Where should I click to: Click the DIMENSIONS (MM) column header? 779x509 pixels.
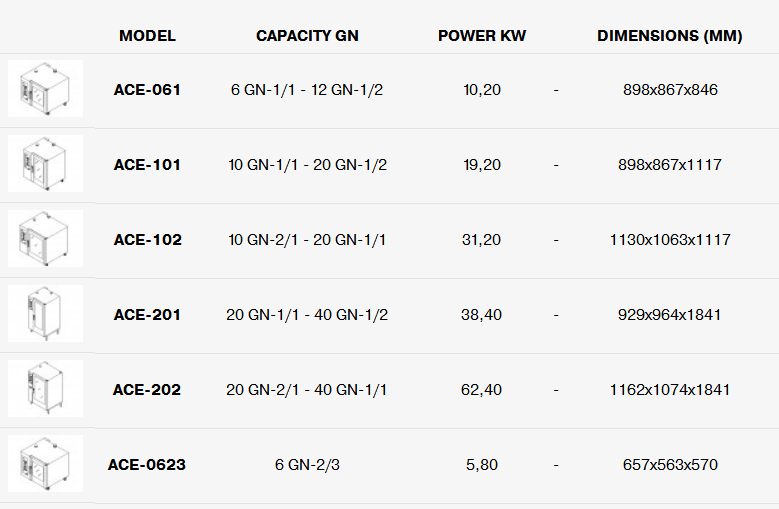670,36
